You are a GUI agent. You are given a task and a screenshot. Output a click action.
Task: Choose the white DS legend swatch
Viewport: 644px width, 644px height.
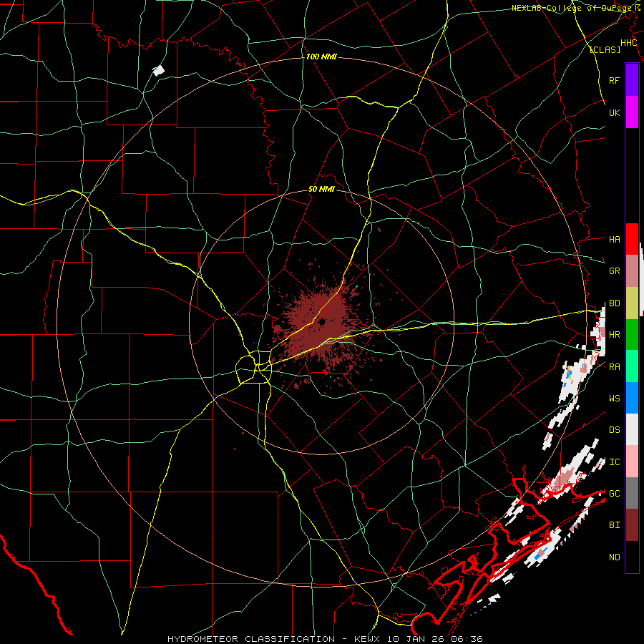pos(632,429)
